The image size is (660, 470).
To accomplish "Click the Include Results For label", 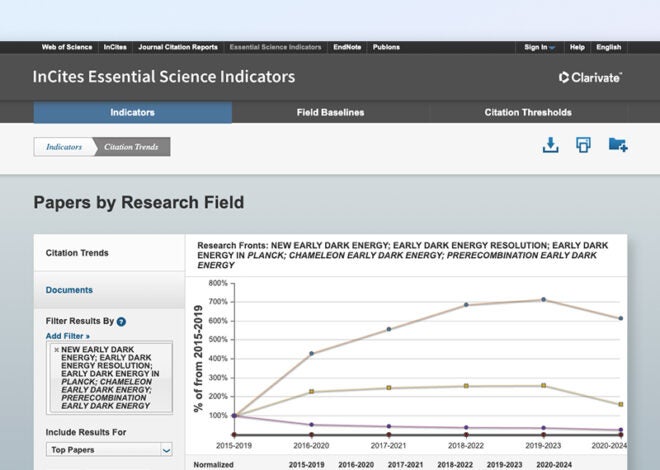I will (86, 433).
